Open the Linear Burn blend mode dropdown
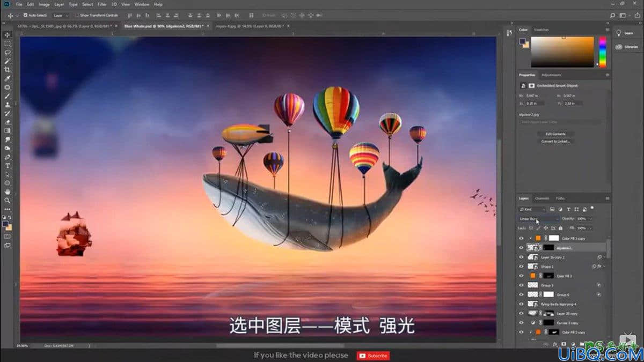 [539, 219]
